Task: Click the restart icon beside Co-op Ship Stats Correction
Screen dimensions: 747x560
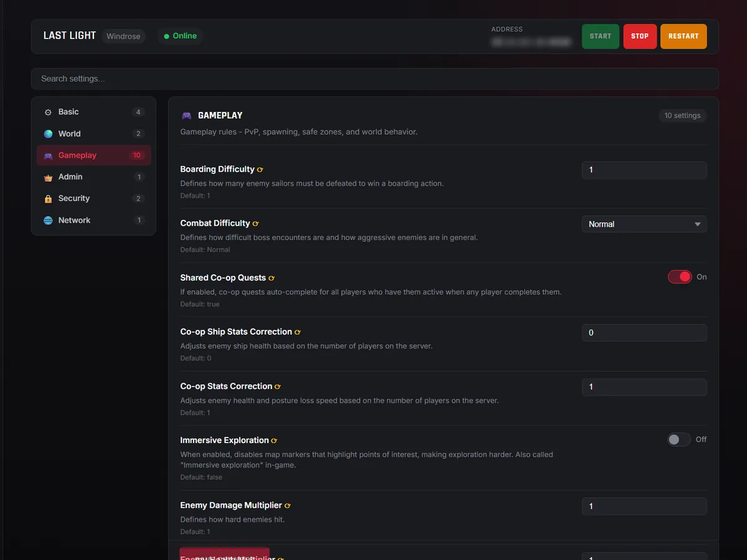Action: coord(298,332)
